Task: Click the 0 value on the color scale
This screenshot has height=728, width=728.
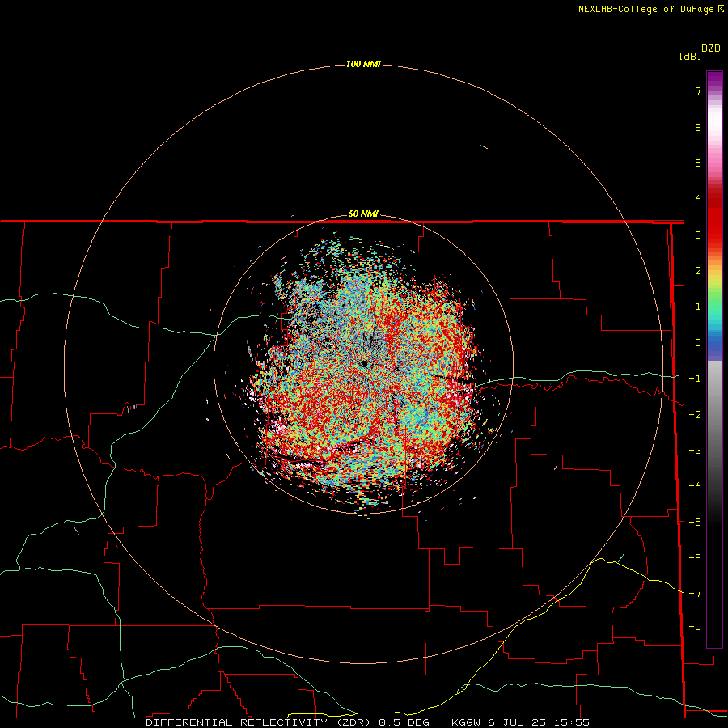Action: click(698, 343)
